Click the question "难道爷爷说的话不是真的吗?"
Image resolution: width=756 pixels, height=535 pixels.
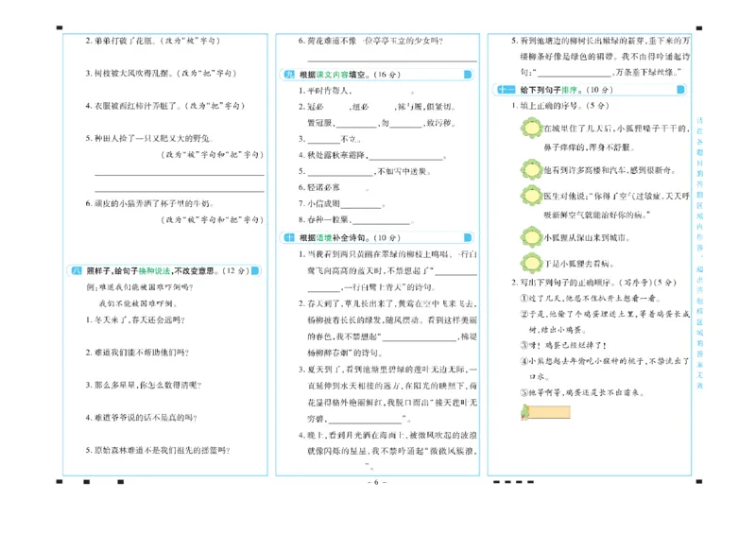146,418
